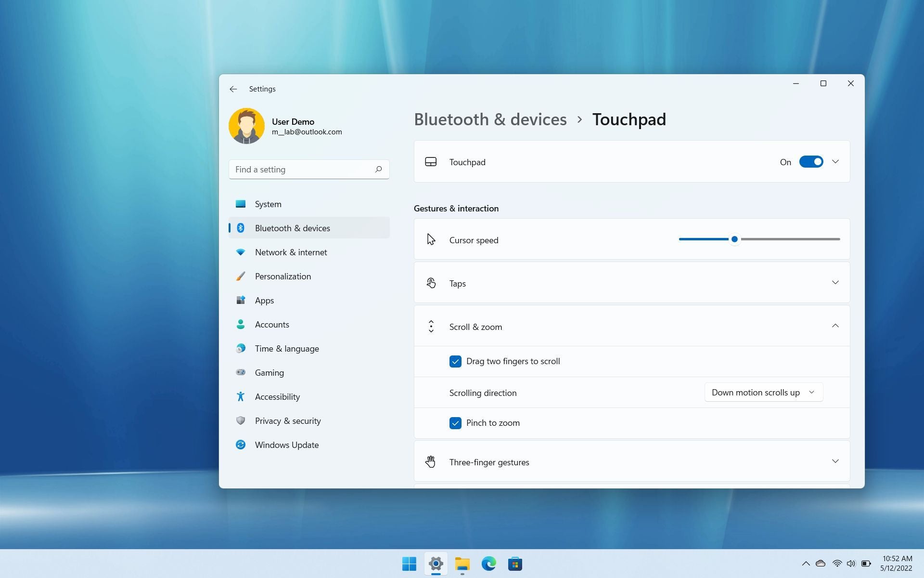Open Scrolling direction dropdown
The width and height of the screenshot is (924, 578).
coord(762,392)
